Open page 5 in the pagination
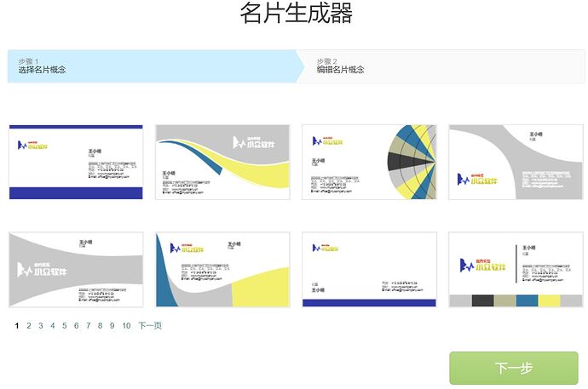This screenshot has width=588, height=389. (65, 326)
